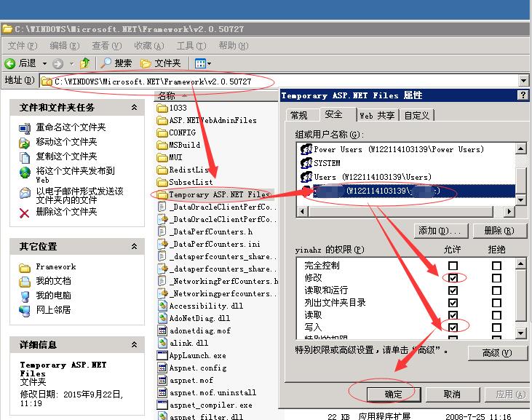The height and width of the screenshot is (420, 532).
Task: Toggle Allow for Read (读取)
Action: (453, 315)
